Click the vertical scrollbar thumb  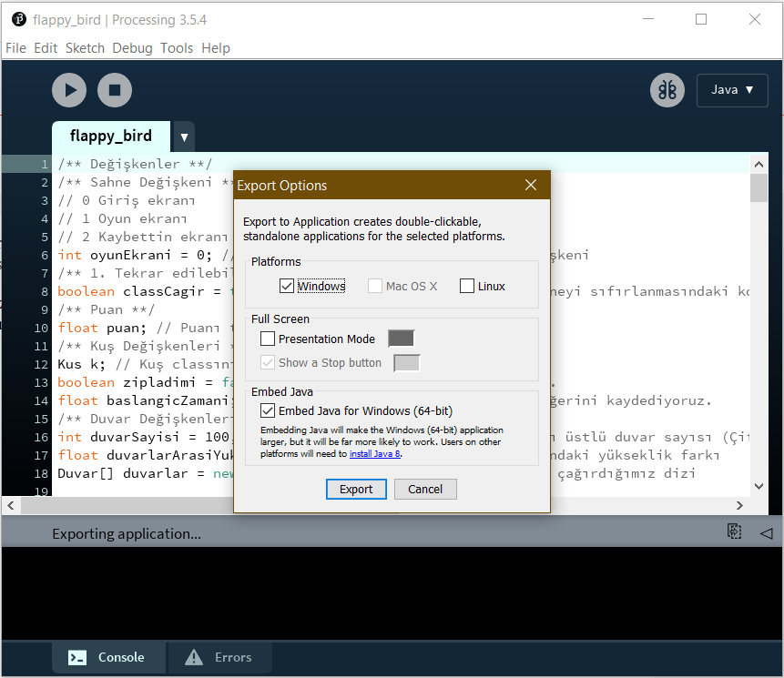coord(759,187)
